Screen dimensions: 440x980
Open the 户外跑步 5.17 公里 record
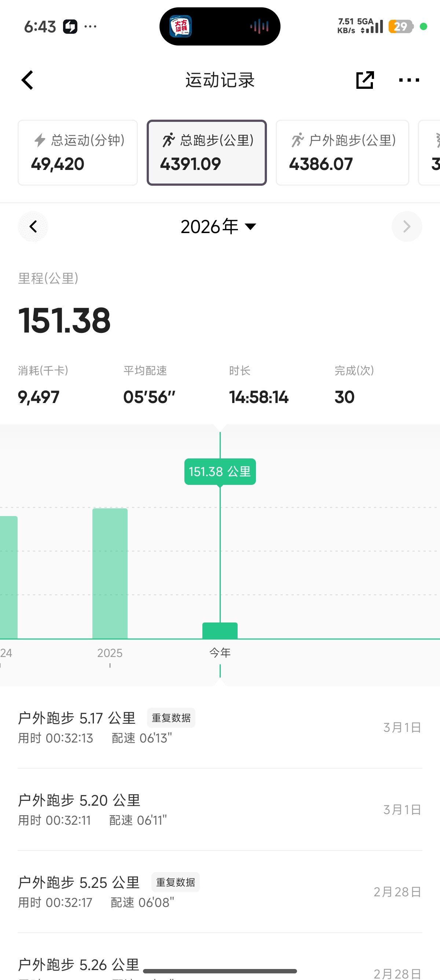220,727
